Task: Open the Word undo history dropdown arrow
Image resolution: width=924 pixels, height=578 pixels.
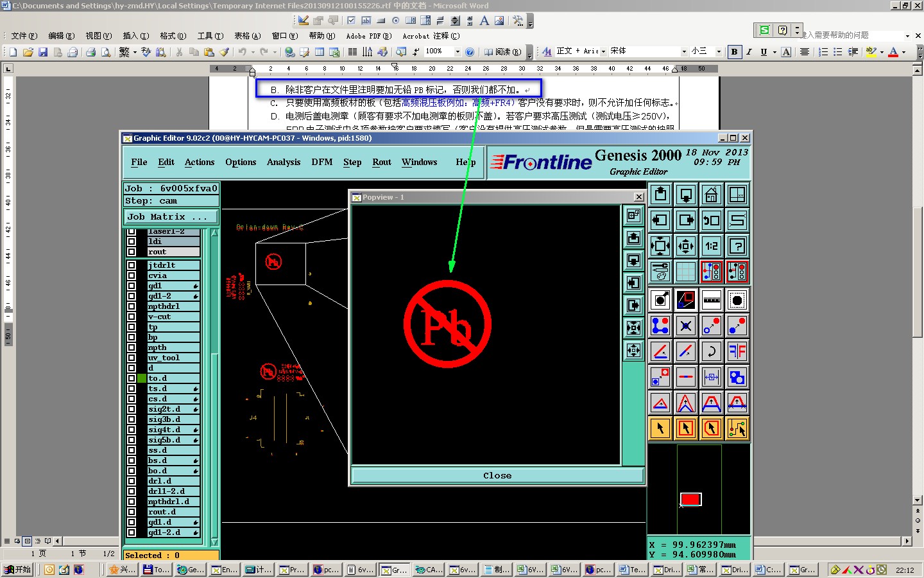Action: [253, 52]
